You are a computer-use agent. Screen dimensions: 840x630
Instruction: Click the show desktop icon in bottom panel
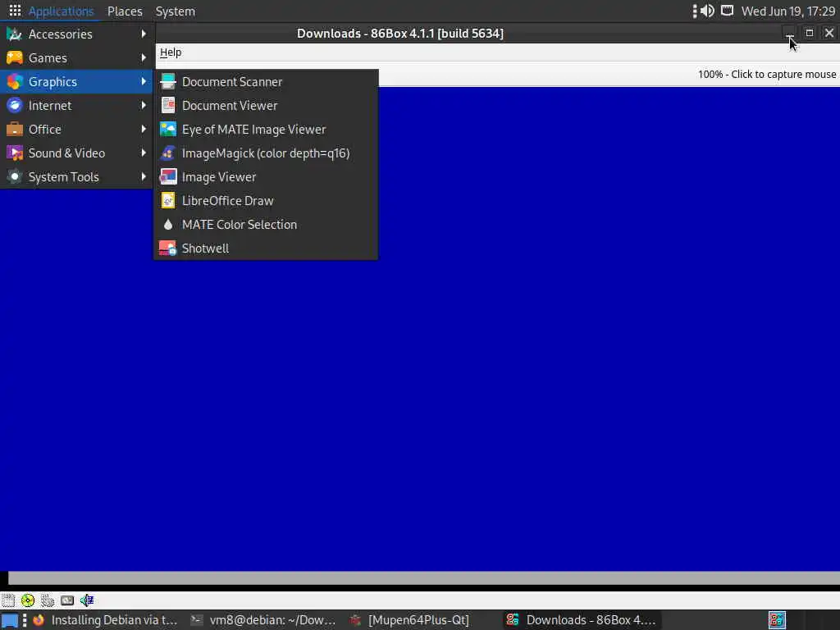tap(10, 620)
